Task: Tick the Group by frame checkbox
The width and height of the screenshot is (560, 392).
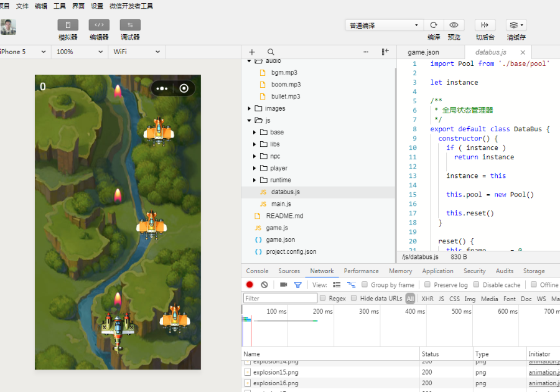Action: 365,284
